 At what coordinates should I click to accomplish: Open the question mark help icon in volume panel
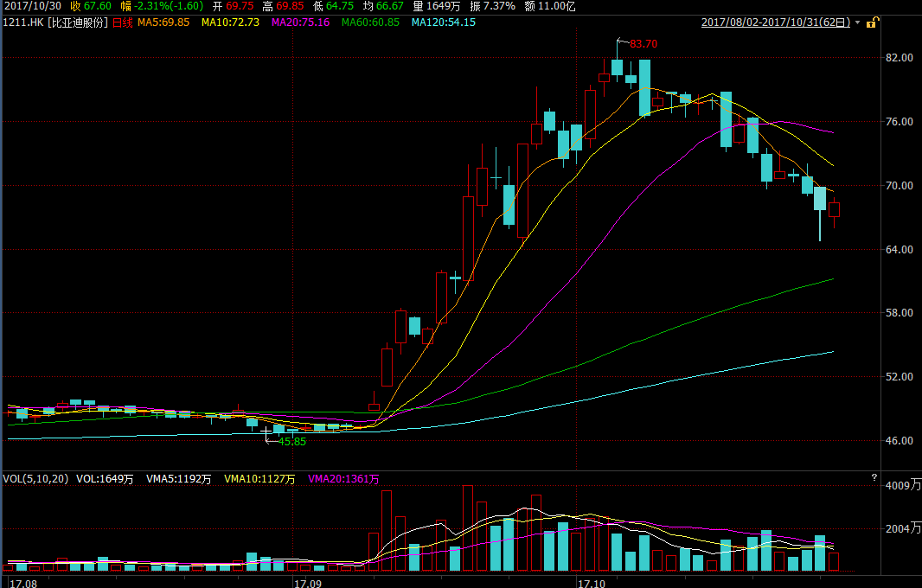874,477
